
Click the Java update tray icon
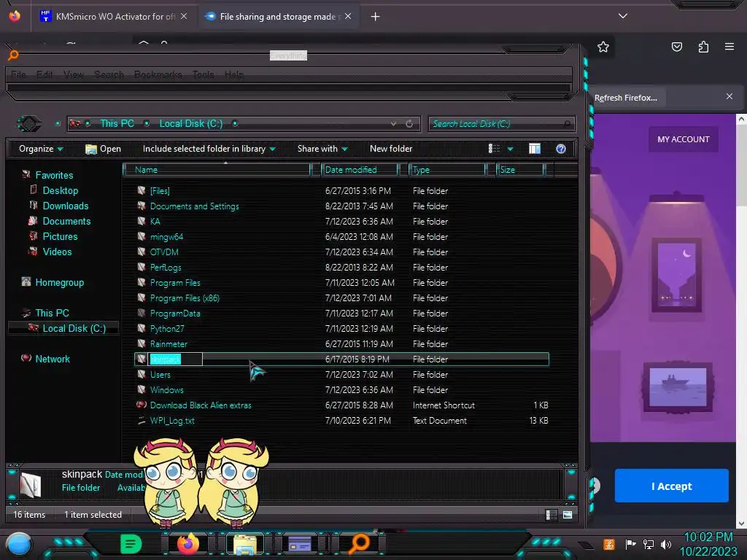coord(609,544)
